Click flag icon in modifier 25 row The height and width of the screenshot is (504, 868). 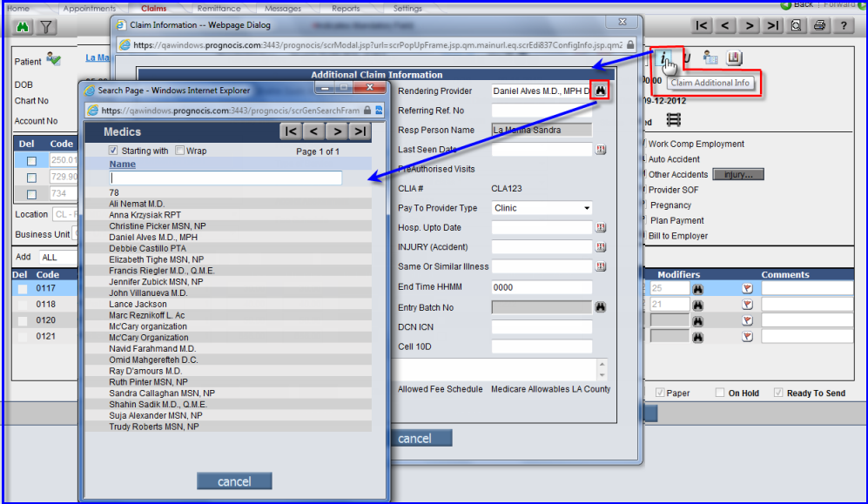(x=747, y=288)
